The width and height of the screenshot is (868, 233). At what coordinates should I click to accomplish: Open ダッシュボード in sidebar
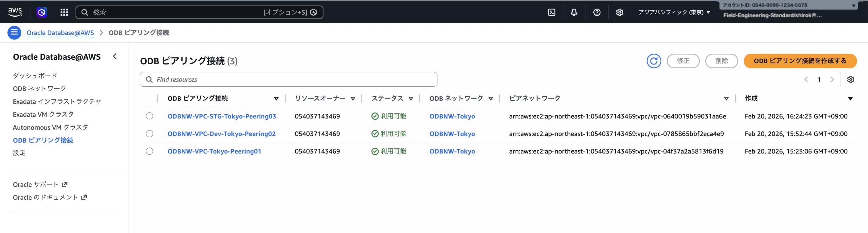pyautogui.click(x=35, y=76)
